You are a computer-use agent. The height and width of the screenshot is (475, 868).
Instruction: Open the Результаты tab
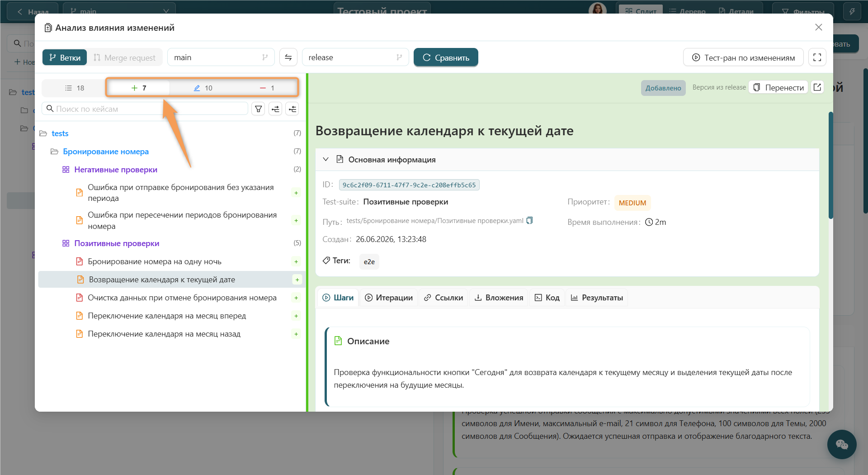597,298
